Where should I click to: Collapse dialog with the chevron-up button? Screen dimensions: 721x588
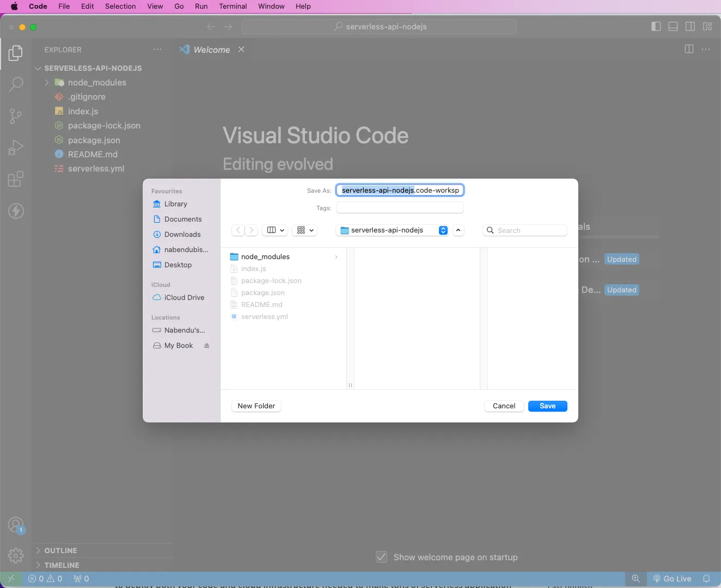point(459,230)
